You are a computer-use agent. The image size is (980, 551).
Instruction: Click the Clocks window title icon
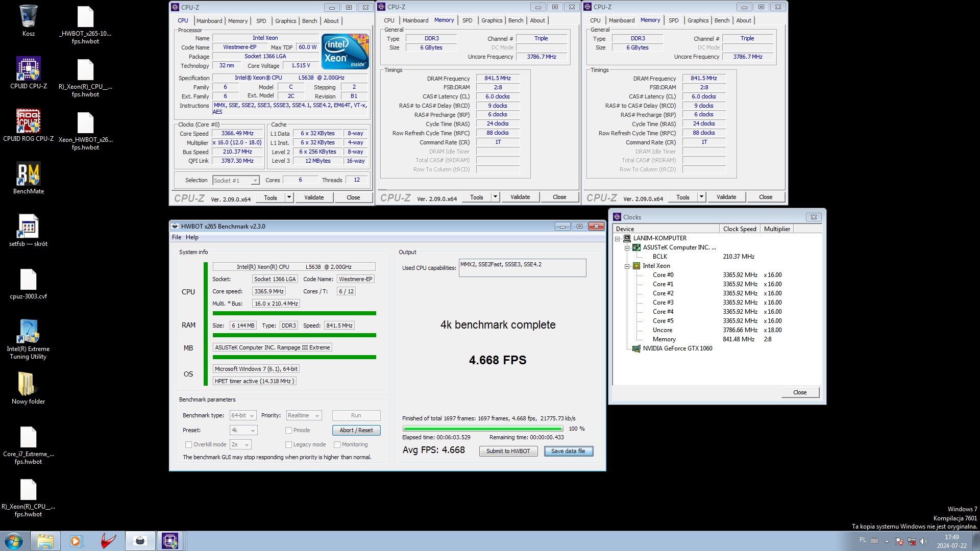pos(617,217)
